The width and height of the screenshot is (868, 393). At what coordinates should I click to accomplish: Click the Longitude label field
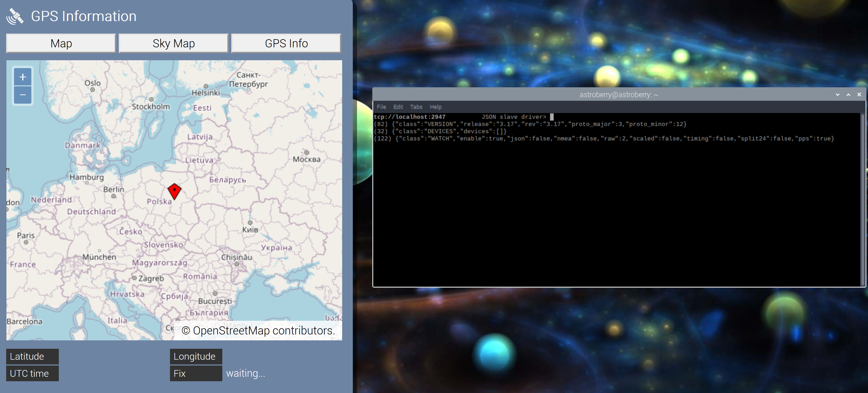196,356
